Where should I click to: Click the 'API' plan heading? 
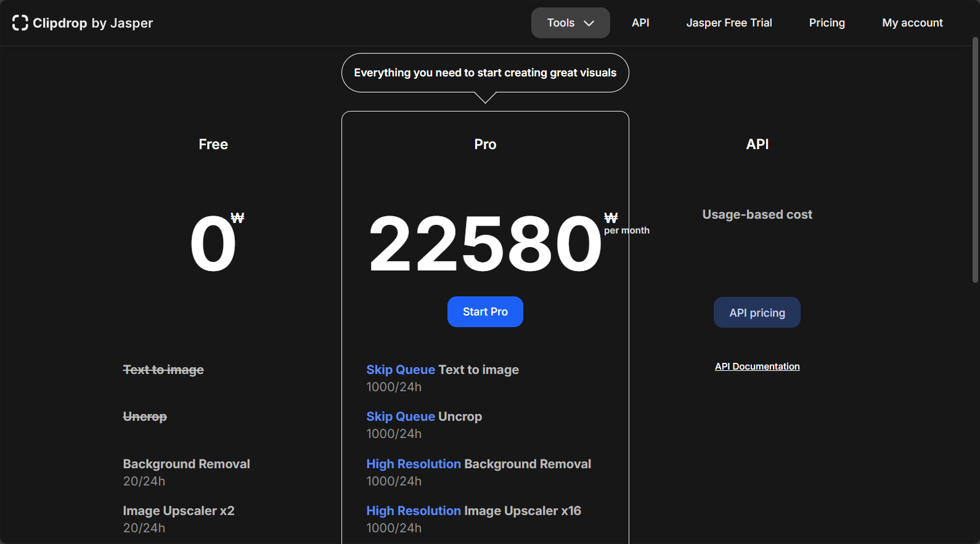click(757, 144)
